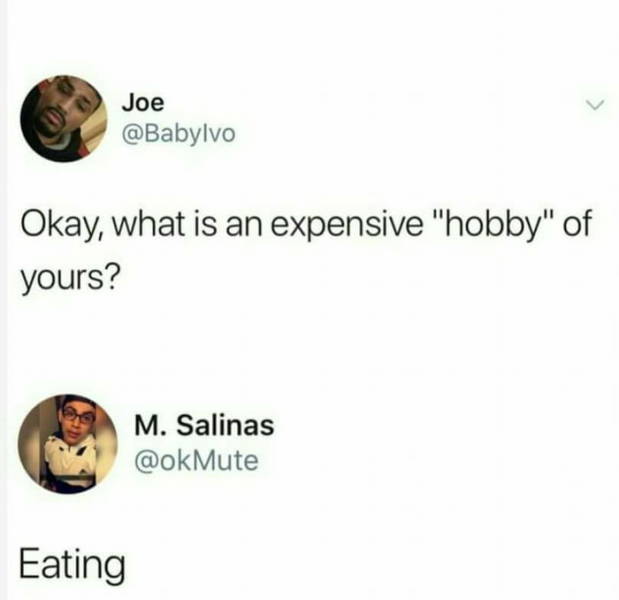Open Joe's profile picture

click(64, 118)
